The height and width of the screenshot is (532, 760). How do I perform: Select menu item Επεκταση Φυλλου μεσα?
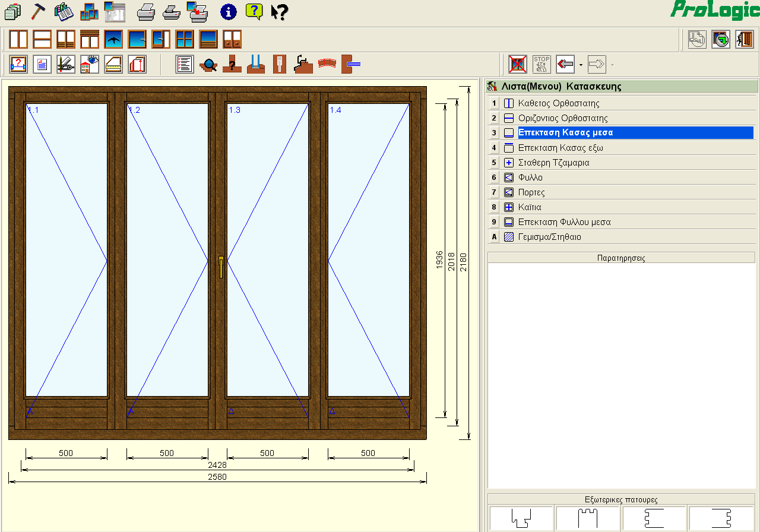click(x=621, y=222)
